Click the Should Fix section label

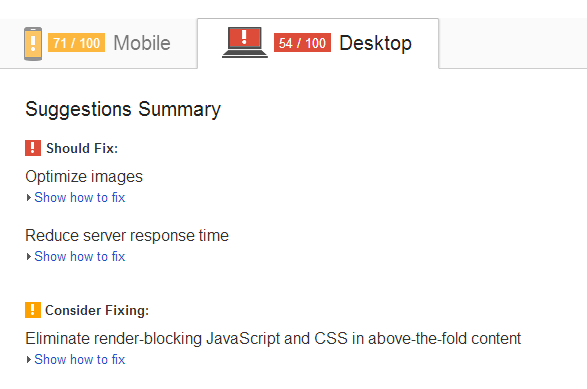pyautogui.click(x=82, y=148)
